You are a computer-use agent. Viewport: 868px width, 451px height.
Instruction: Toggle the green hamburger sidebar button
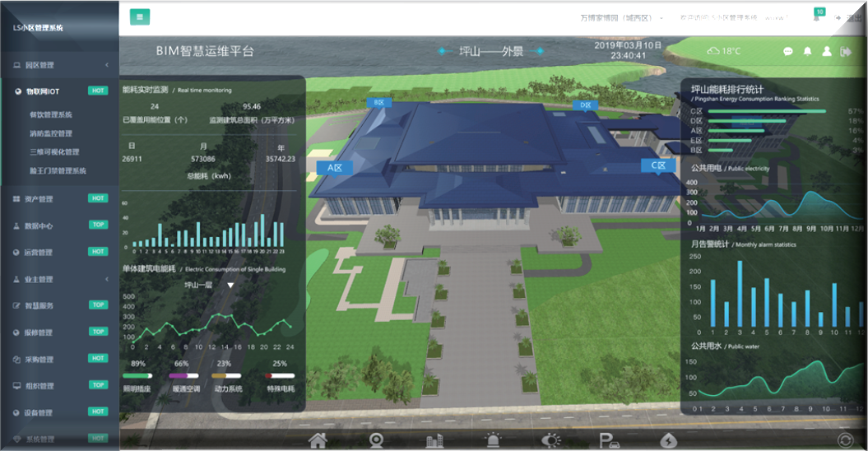tap(140, 16)
